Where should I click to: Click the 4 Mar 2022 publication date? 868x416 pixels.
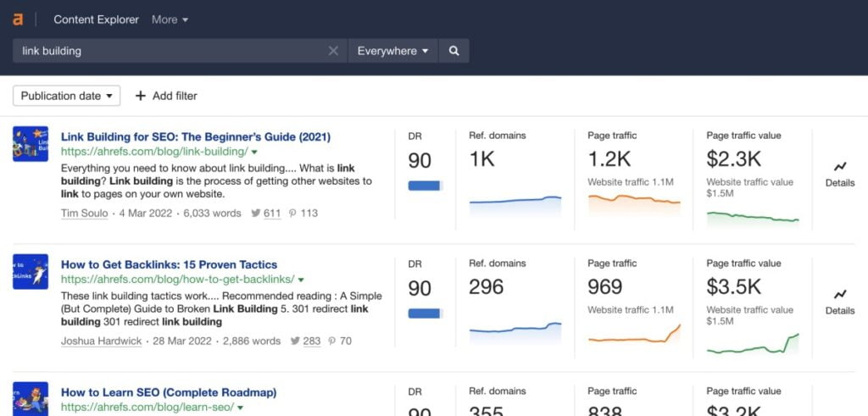pyautogui.click(x=146, y=213)
